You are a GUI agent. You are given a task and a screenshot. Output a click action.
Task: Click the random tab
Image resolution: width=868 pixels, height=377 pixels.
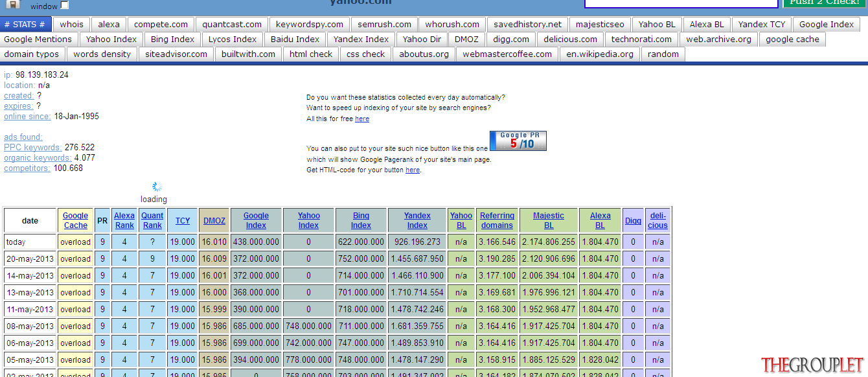click(x=663, y=54)
